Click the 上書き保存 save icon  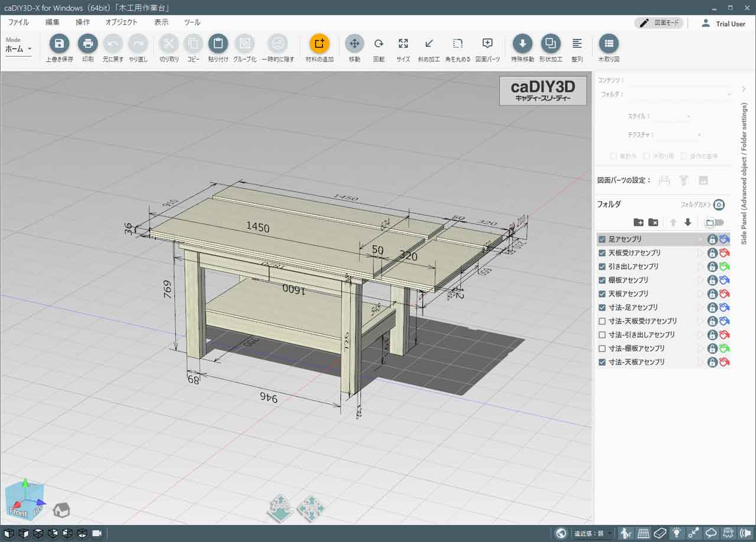(59, 44)
